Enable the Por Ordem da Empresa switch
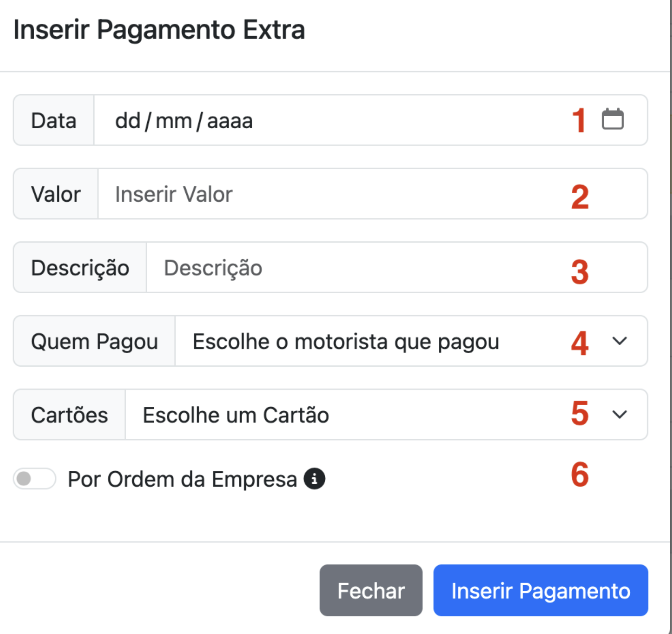The height and width of the screenshot is (634, 672). 35,479
